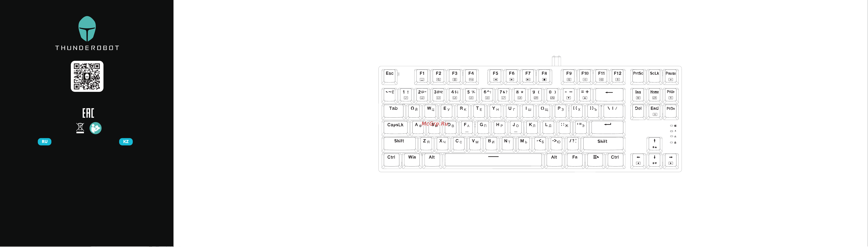Screen dimensions: 868x247
Task: Click the Z Я key
Action: (x=426, y=145)
